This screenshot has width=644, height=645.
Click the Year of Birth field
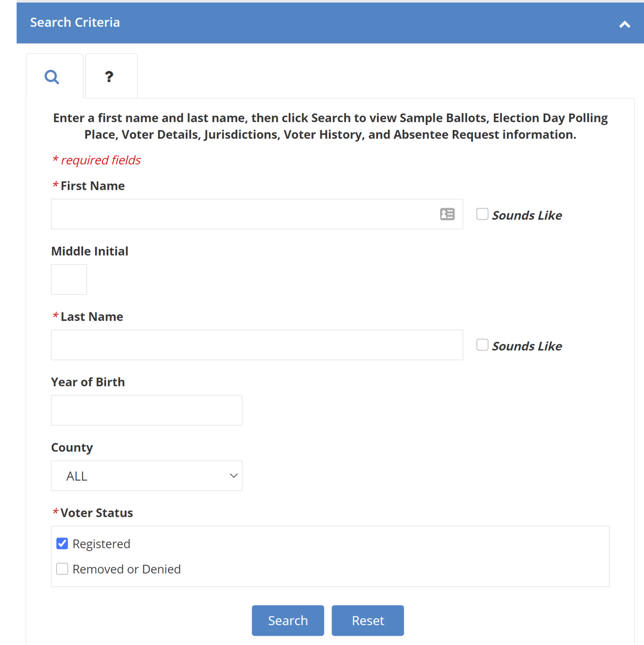pyautogui.click(x=146, y=410)
